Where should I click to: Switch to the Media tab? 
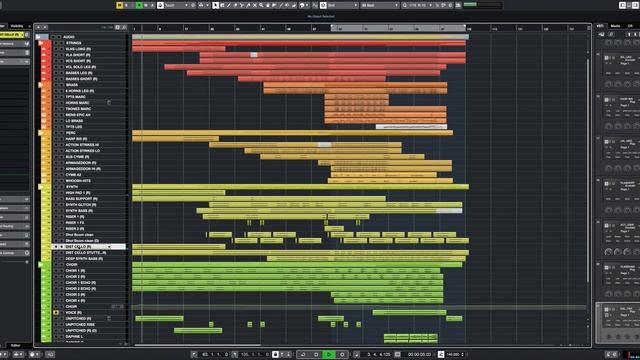click(615, 26)
